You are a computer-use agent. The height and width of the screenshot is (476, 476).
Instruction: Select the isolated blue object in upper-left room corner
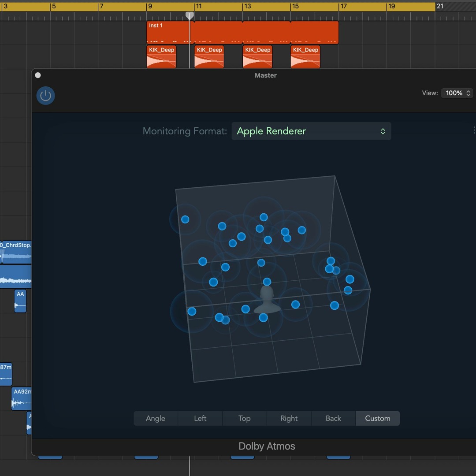pos(185,219)
